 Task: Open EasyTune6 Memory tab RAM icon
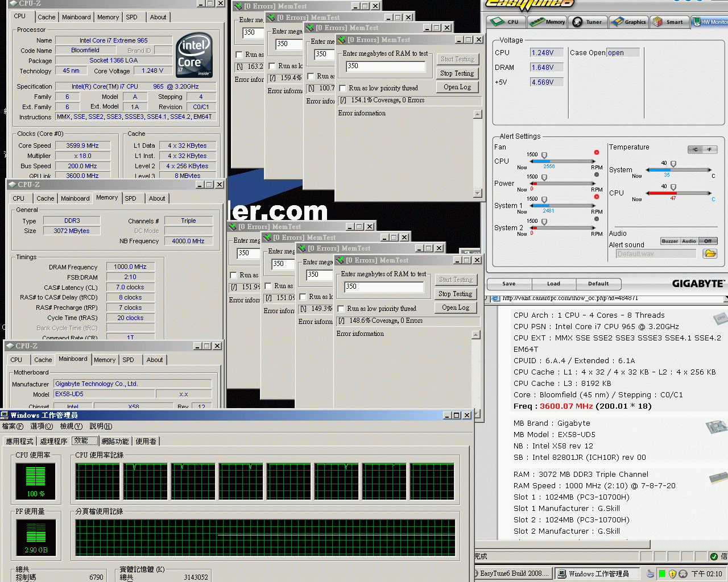[x=536, y=22]
